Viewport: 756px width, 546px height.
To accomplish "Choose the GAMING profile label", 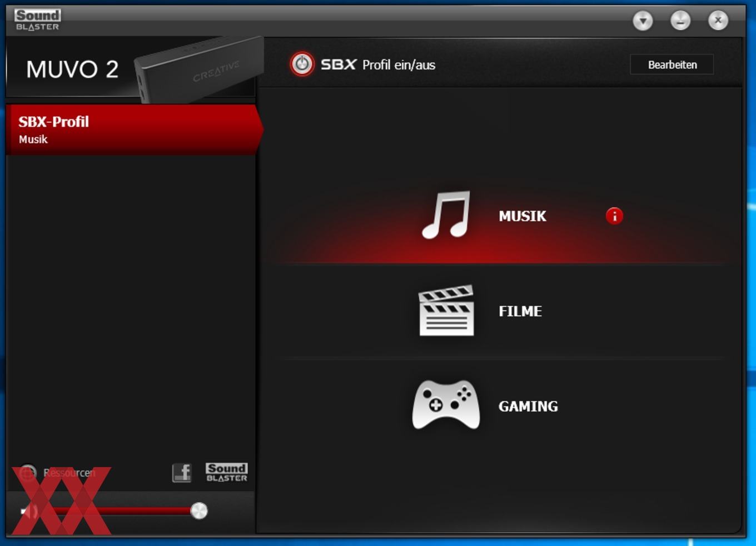I will [528, 406].
